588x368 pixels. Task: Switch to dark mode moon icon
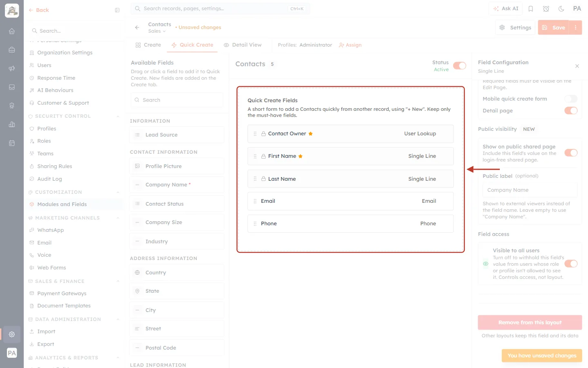click(x=561, y=9)
